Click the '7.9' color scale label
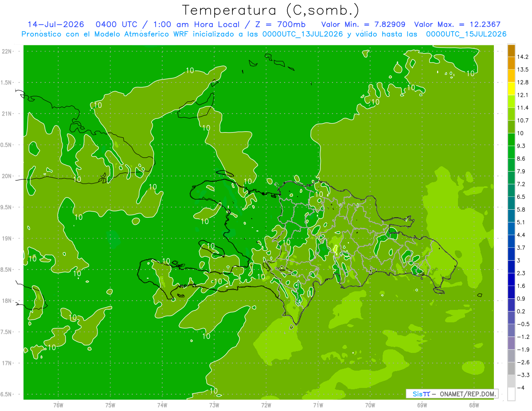 [x=521, y=171]
